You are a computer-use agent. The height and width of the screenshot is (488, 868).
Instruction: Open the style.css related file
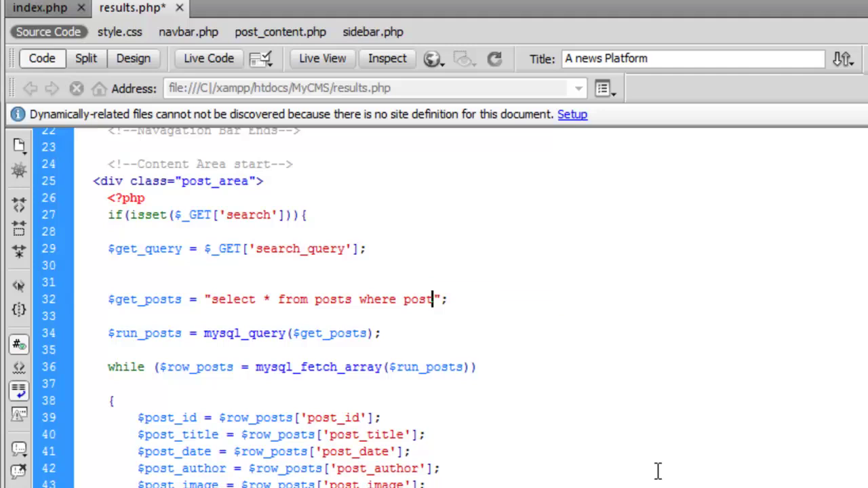point(120,32)
